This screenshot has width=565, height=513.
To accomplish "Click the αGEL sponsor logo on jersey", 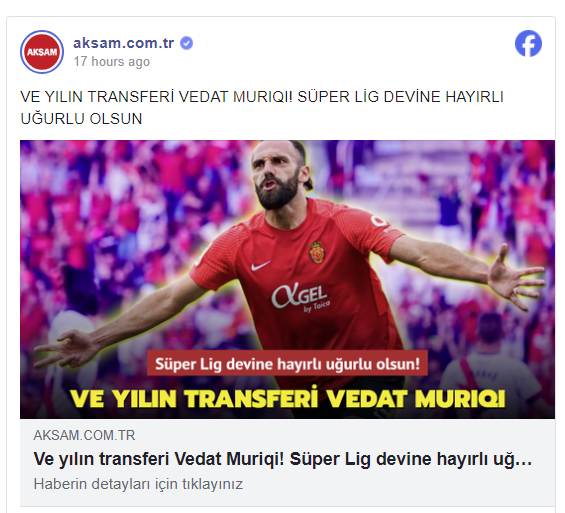I will (299, 296).
